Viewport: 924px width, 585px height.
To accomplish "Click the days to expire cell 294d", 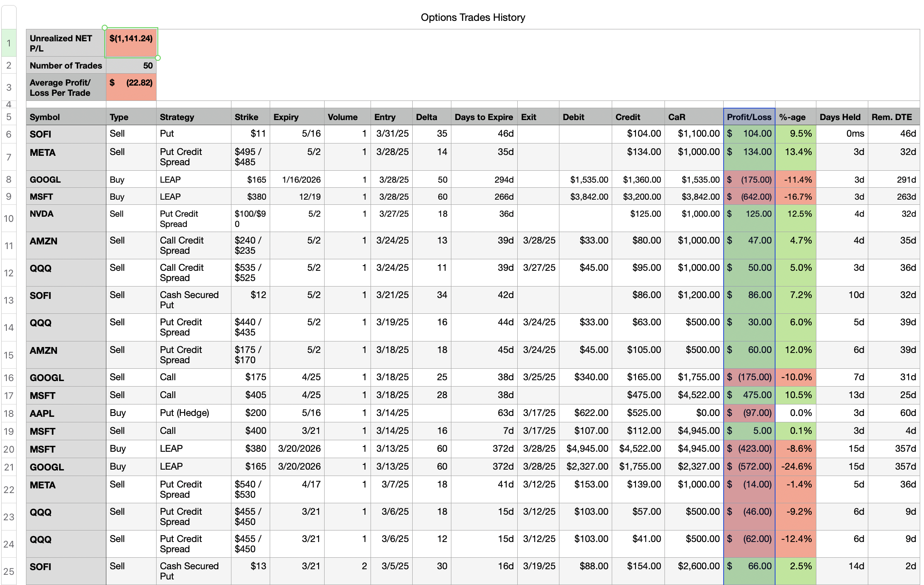I will point(484,180).
